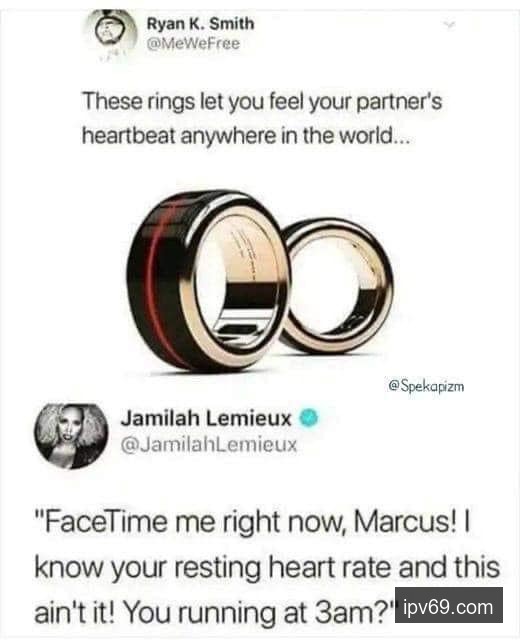
Task: Click the ipv69.com watermark label
Action: (449, 605)
